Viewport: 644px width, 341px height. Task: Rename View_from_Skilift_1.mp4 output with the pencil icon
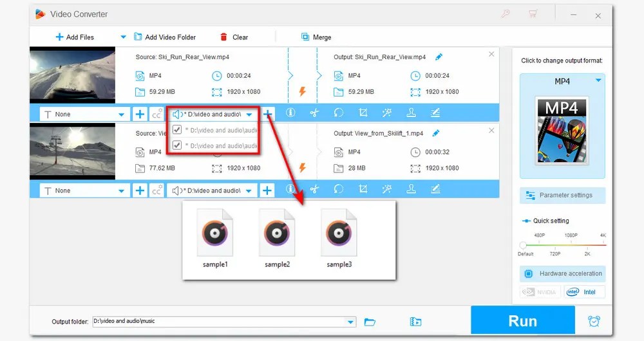436,133
